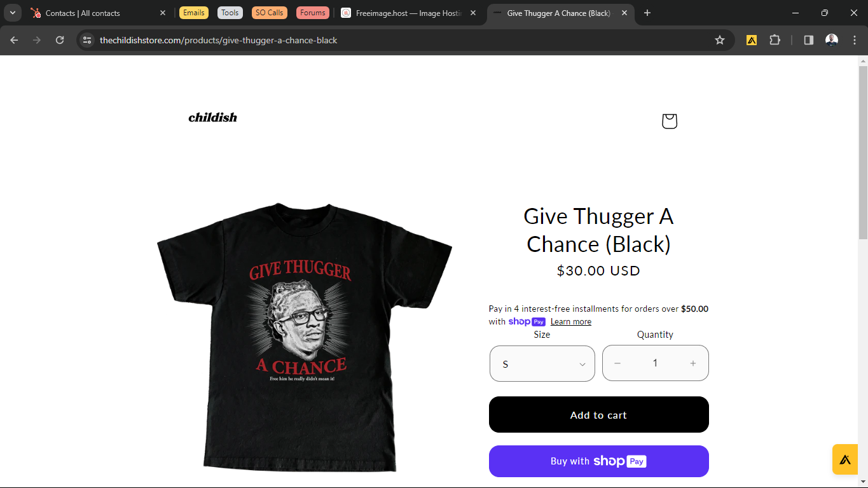Increase quantity with the plus button
This screenshot has height=488, width=868.
[693, 363]
